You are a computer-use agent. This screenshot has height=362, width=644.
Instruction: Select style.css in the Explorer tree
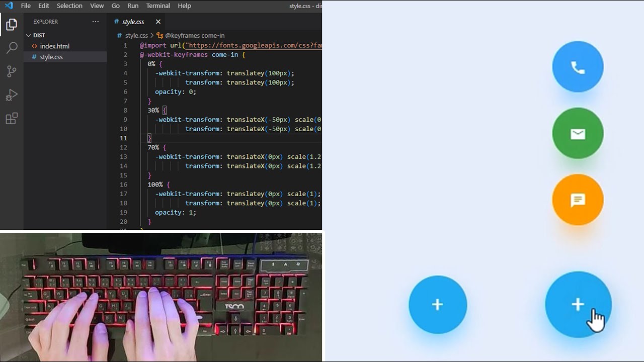[51, 57]
